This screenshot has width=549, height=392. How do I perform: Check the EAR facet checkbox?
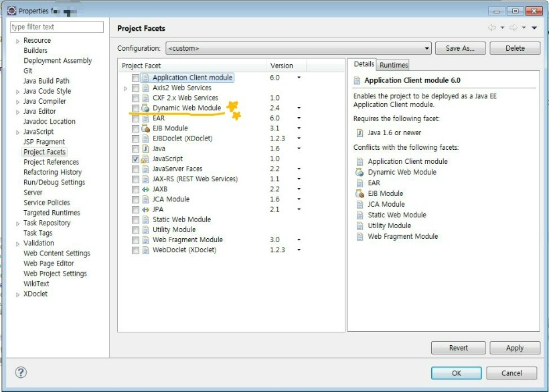point(135,118)
